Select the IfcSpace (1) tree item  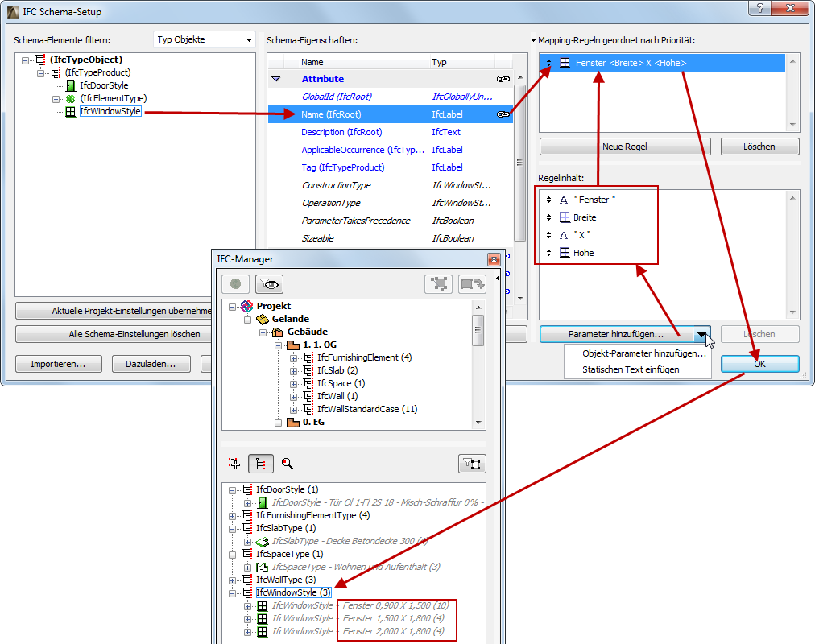(341, 383)
